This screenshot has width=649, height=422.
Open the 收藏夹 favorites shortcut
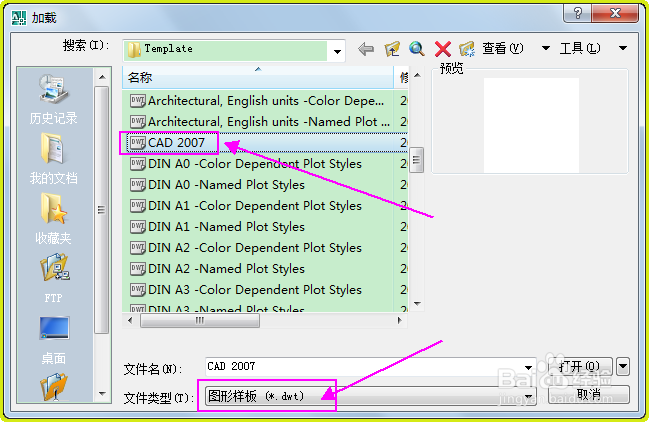coord(53,219)
